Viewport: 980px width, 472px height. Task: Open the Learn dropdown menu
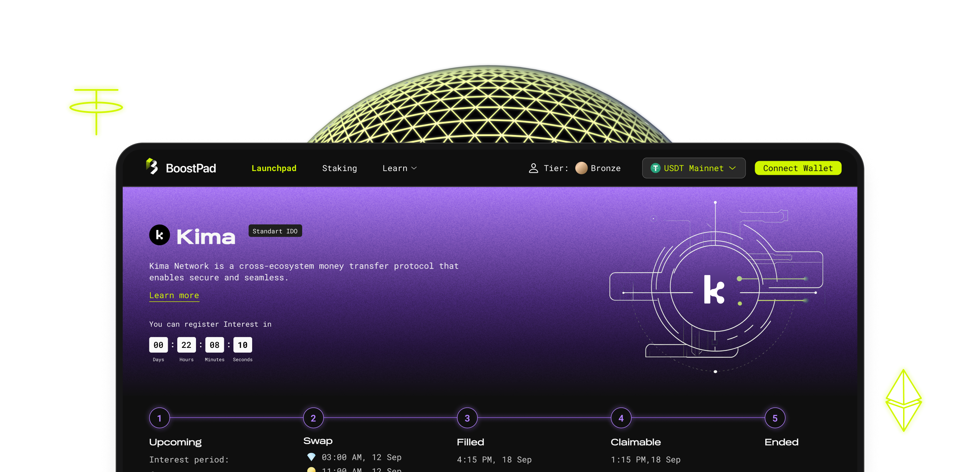pyautogui.click(x=399, y=168)
